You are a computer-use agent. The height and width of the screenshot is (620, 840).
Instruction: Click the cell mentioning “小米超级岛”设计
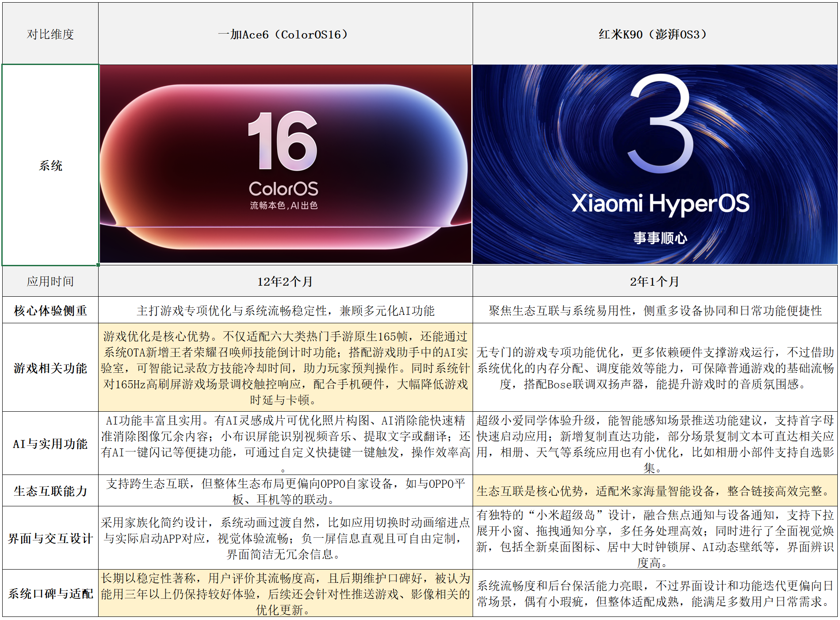coord(655,538)
